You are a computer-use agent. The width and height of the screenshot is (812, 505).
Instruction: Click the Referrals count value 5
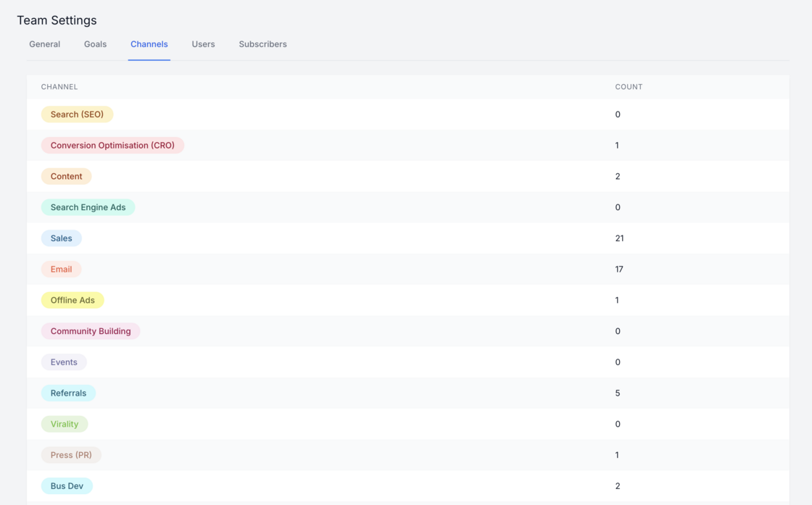[x=617, y=393]
